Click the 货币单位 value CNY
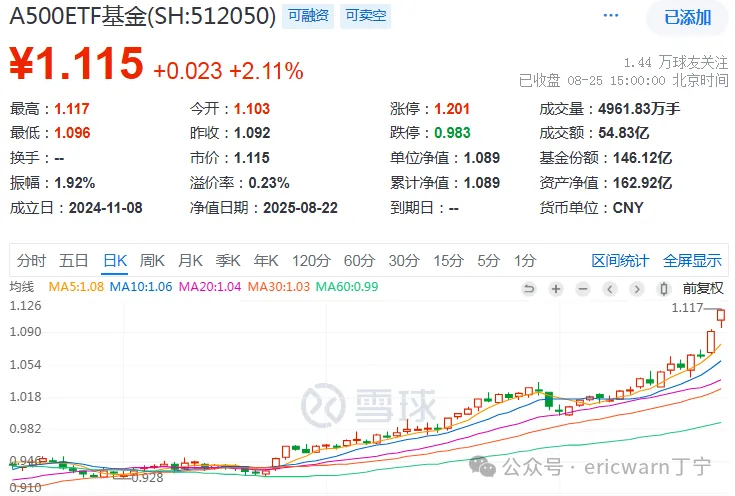This screenshot has height=496, width=735. click(x=628, y=208)
